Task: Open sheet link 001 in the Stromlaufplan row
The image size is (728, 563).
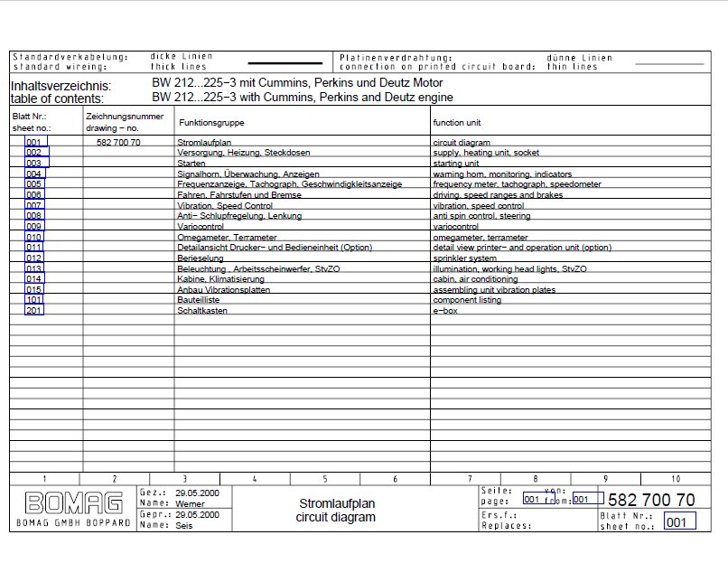Action: (36, 141)
